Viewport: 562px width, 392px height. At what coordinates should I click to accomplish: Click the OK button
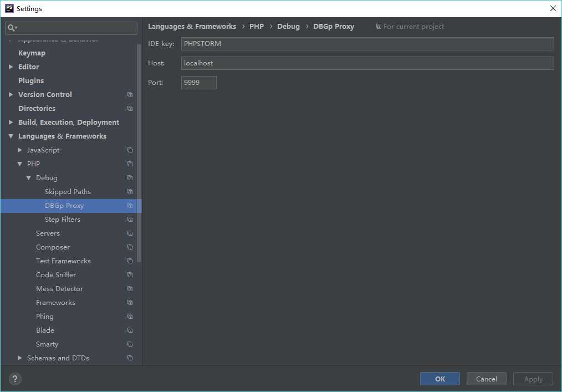click(x=440, y=379)
